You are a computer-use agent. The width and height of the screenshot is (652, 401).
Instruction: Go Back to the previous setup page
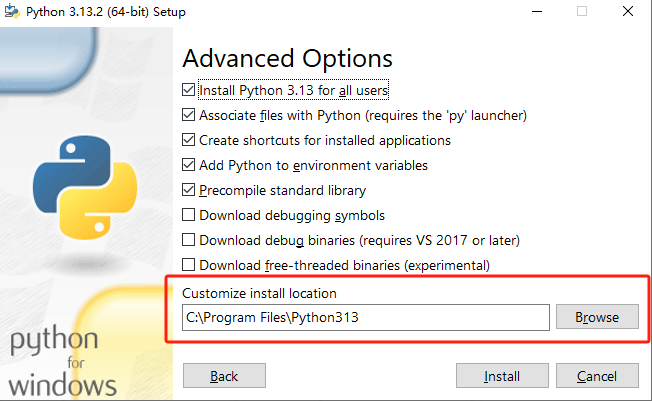coord(224,376)
